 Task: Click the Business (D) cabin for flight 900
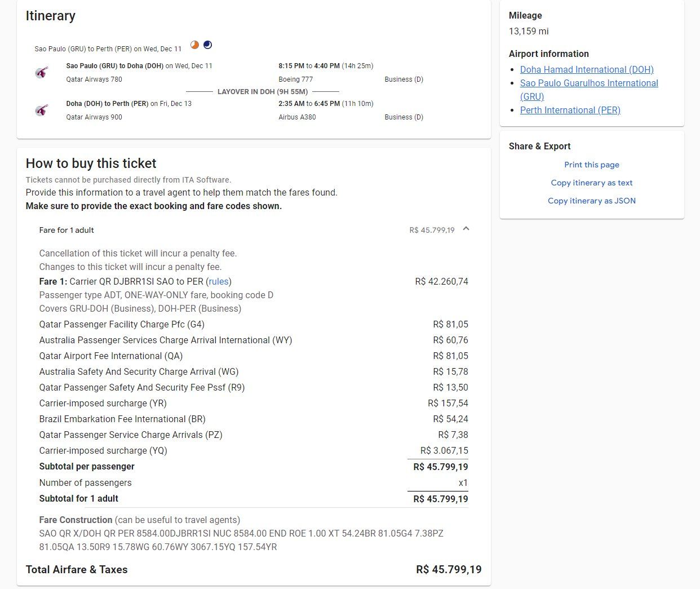click(404, 117)
